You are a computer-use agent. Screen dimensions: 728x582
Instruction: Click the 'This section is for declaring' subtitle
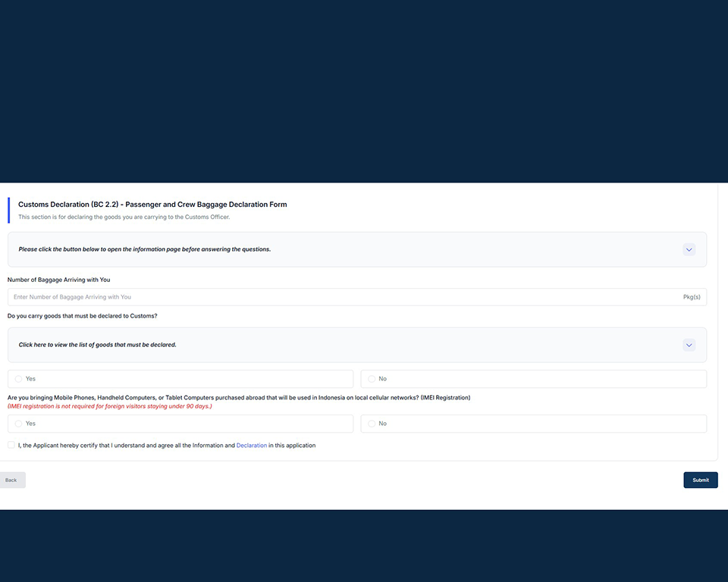[x=124, y=217]
